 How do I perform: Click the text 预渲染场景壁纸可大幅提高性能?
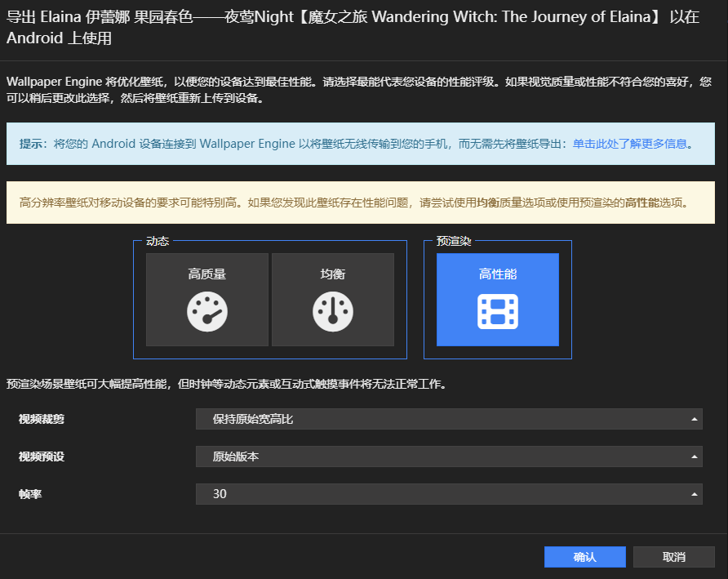pyautogui.click(x=87, y=384)
